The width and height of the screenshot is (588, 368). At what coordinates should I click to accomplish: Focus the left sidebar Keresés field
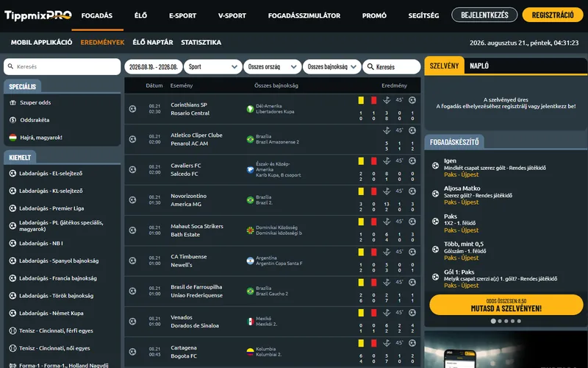(x=62, y=66)
